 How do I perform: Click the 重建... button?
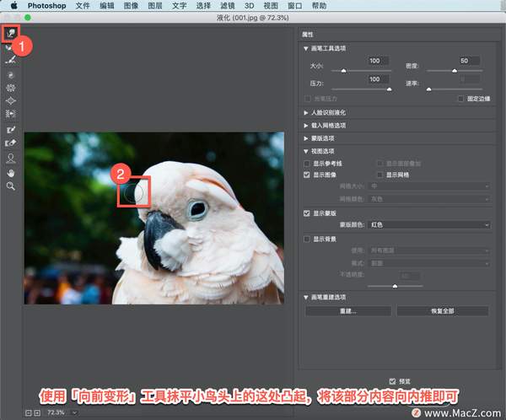(x=347, y=311)
